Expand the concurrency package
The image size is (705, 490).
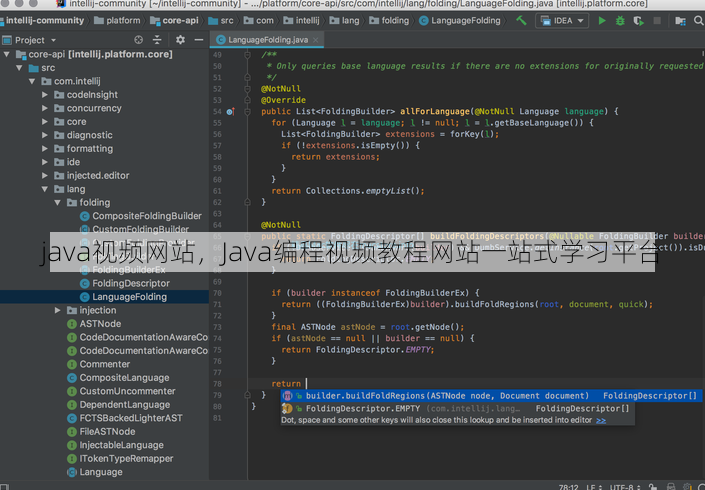[45, 108]
